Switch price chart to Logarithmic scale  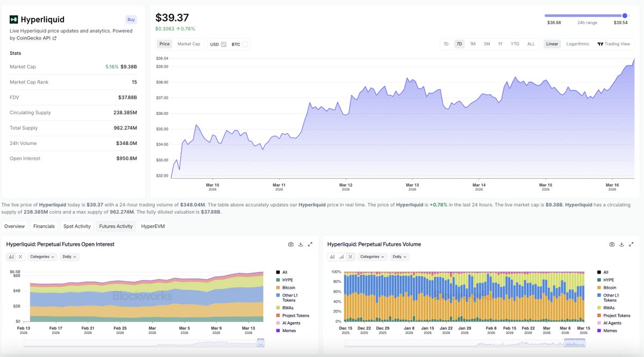click(577, 44)
